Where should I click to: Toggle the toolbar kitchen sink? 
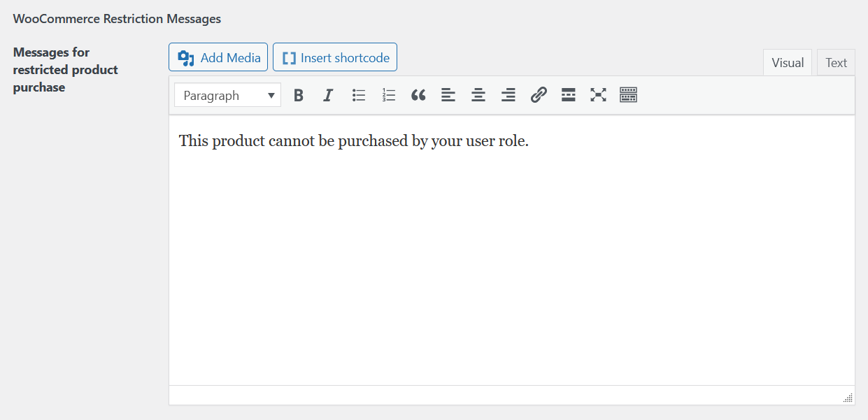coord(628,95)
